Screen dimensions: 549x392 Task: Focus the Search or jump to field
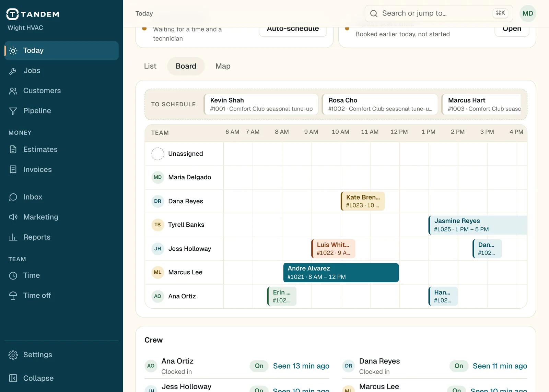coord(439,13)
